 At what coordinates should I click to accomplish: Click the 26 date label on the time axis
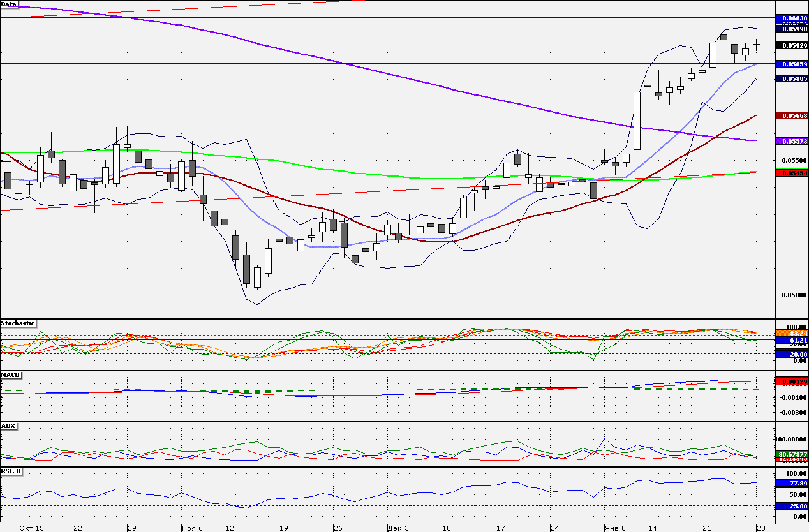(338, 528)
